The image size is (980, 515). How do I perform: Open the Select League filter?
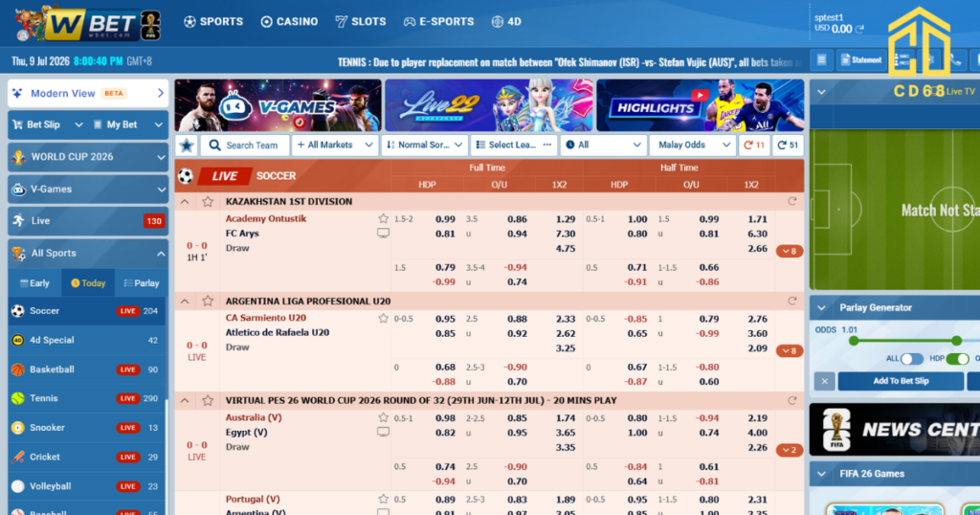[514, 145]
